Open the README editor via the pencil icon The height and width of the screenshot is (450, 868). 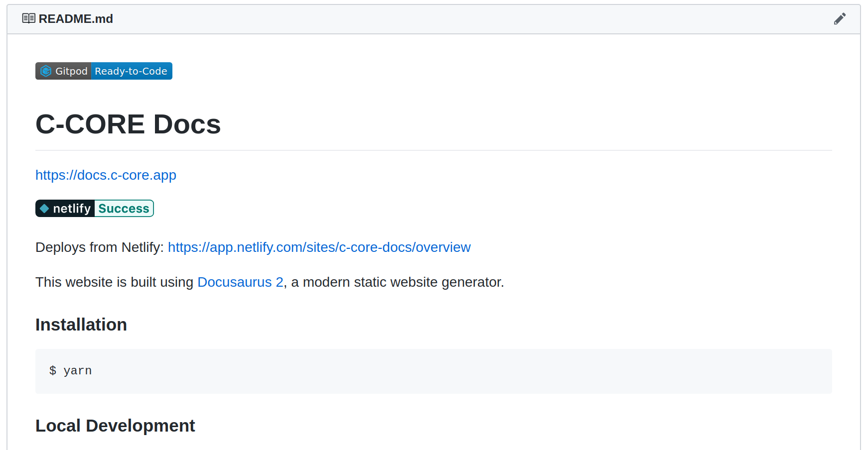point(840,18)
